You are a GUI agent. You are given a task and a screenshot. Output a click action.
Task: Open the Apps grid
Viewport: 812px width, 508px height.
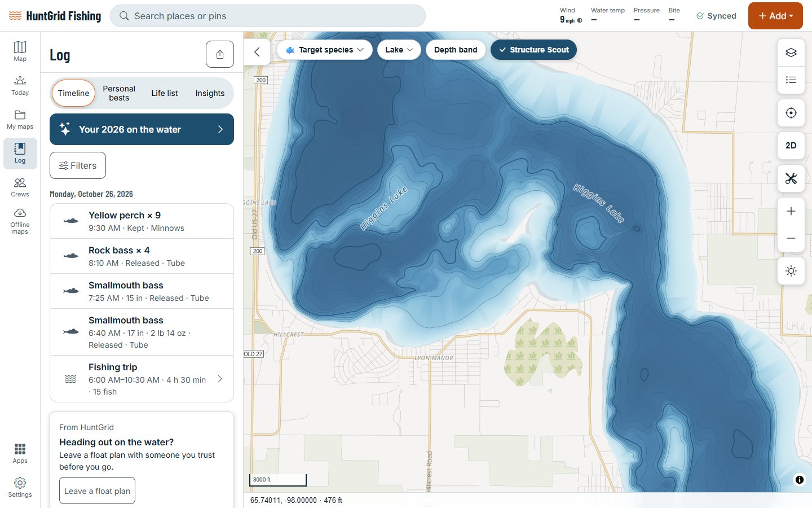(x=20, y=453)
